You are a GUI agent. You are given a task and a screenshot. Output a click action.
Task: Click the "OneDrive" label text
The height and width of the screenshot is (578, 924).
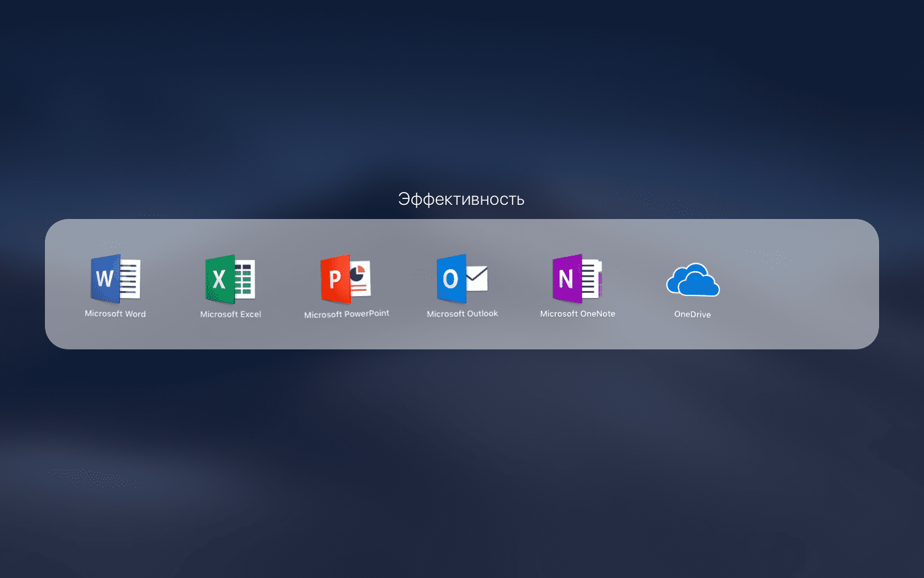pyautogui.click(x=692, y=315)
